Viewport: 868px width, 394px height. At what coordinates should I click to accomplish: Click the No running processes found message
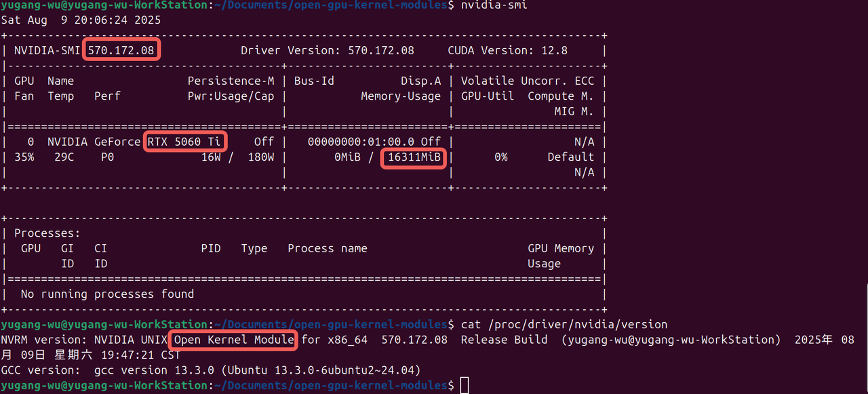point(110,294)
